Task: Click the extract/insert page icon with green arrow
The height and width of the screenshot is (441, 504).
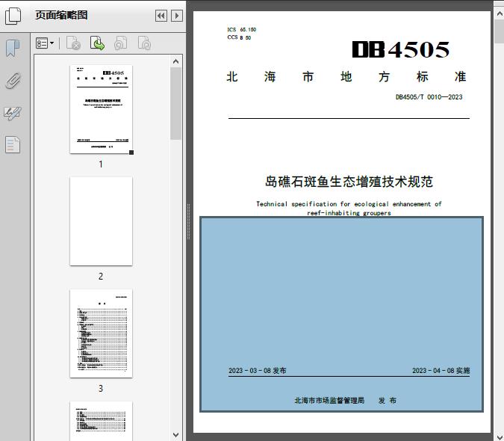Action: point(97,44)
